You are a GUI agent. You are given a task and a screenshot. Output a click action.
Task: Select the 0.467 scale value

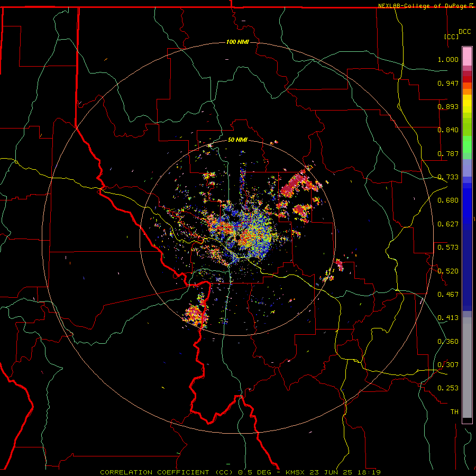[x=448, y=295]
